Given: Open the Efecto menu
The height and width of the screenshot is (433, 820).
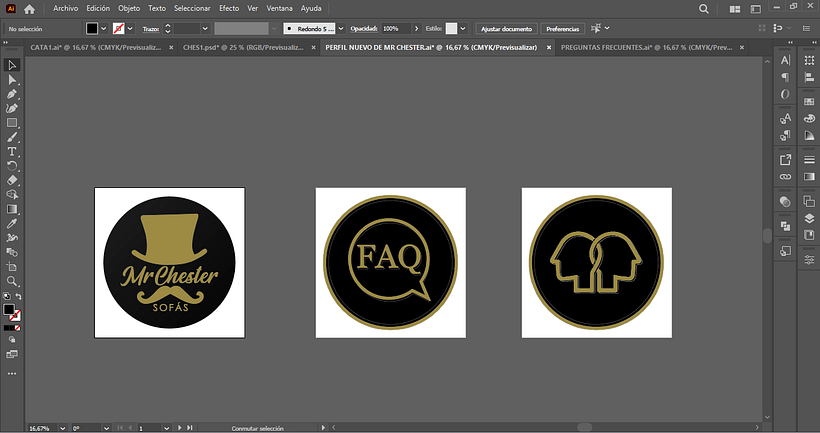Looking at the screenshot, I should (x=229, y=8).
